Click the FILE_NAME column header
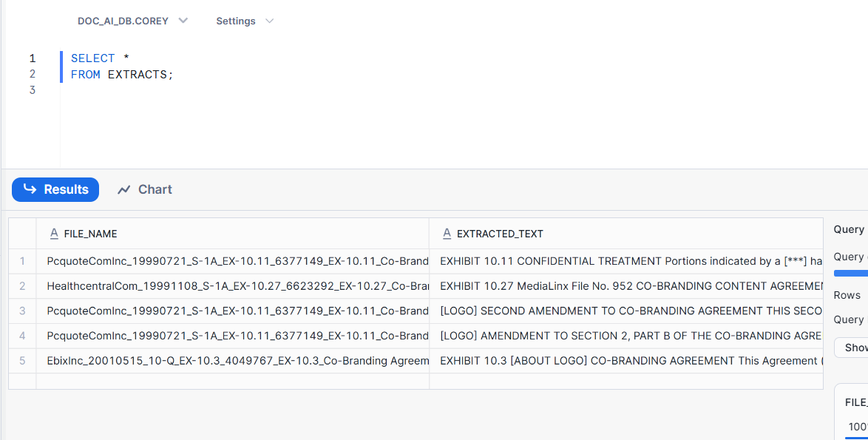This screenshot has width=868, height=440. pyautogui.click(x=92, y=233)
